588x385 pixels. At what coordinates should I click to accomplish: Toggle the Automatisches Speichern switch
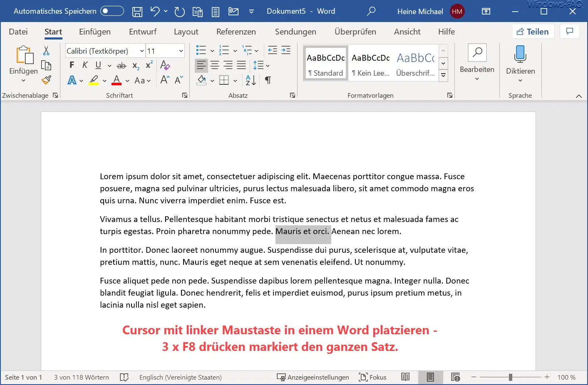coord(112,11)
